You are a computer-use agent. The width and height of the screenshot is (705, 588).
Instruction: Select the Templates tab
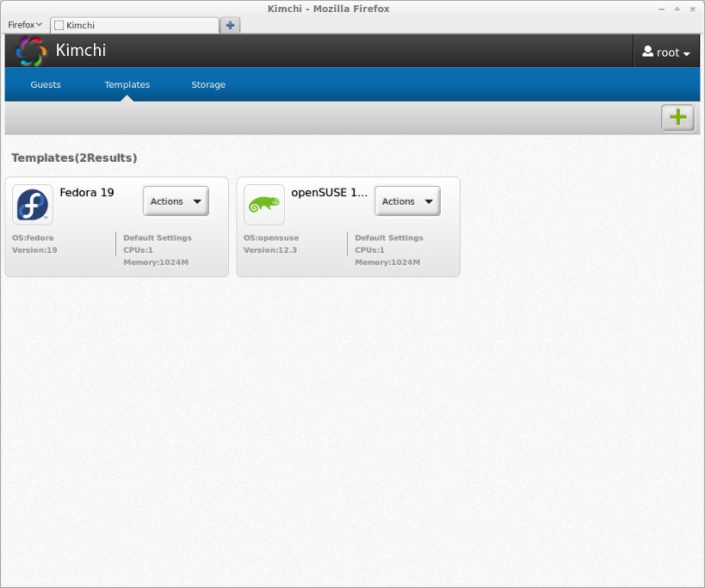tap(127, 84)
